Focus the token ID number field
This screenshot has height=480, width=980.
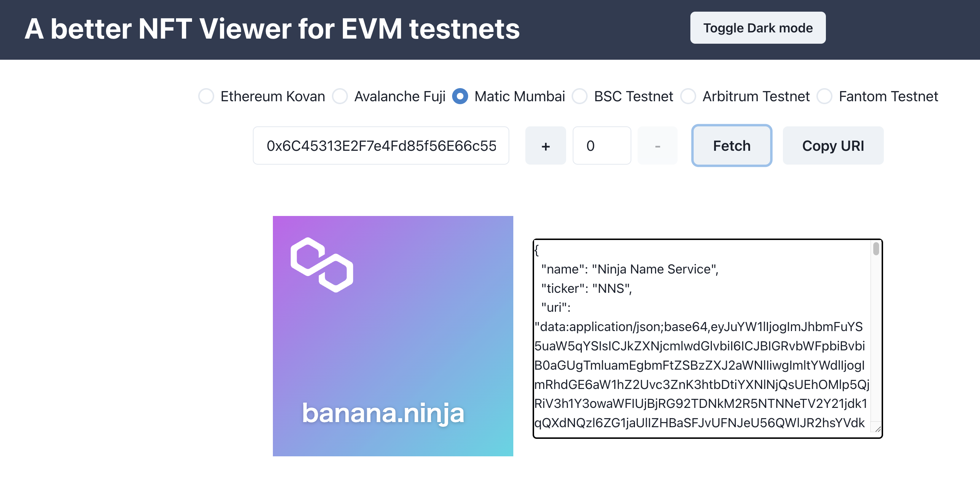602,146
